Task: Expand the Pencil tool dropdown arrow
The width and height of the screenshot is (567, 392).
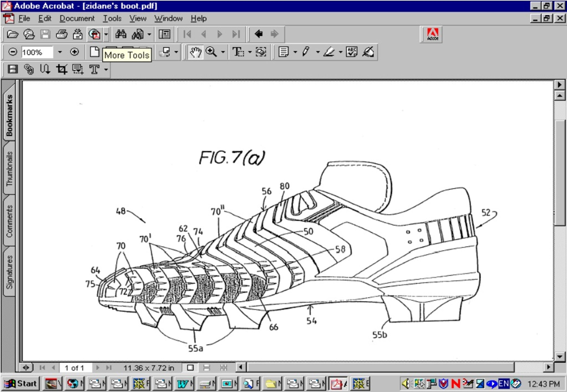Action: coord(318,52)
